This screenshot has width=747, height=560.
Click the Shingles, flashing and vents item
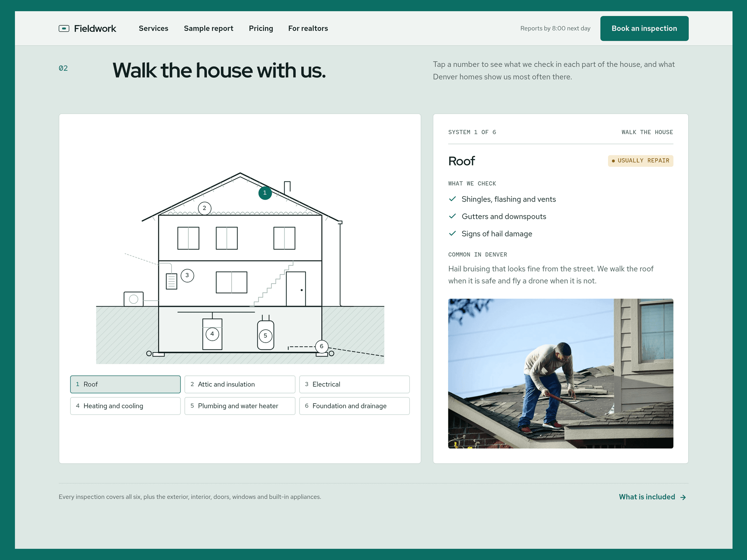tap(502, 199)
